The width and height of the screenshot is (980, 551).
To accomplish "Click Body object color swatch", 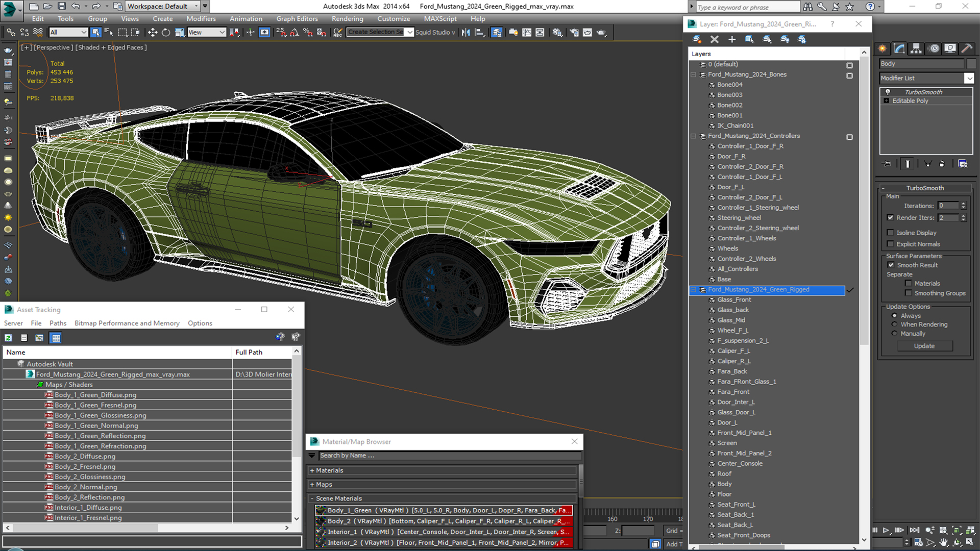I will [x=971, y=64].
